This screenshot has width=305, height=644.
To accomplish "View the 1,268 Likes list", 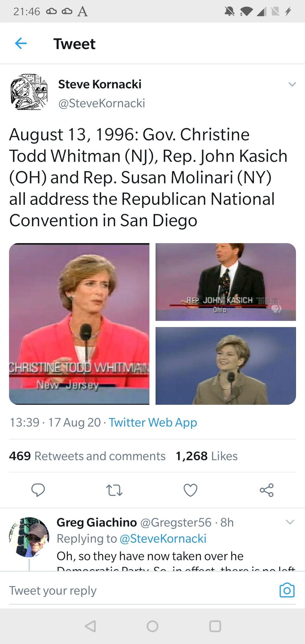I will (206, 456).
